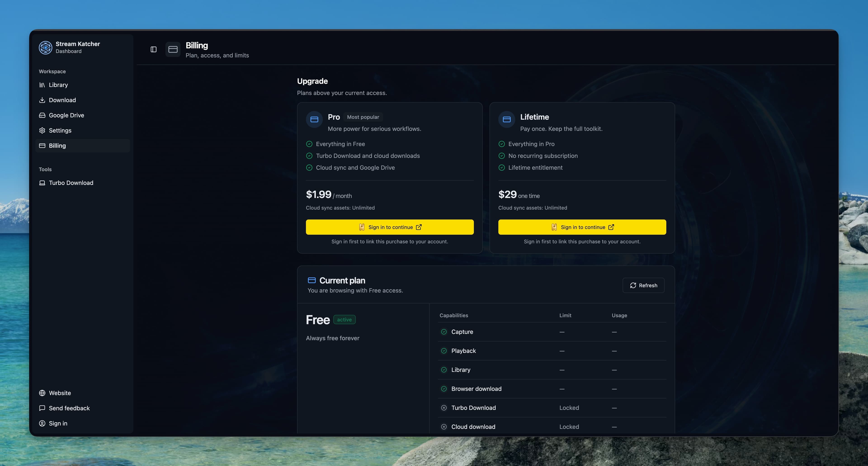Click the Usage column header
Viewport: 868px width, 466px height.
(619, 316)
